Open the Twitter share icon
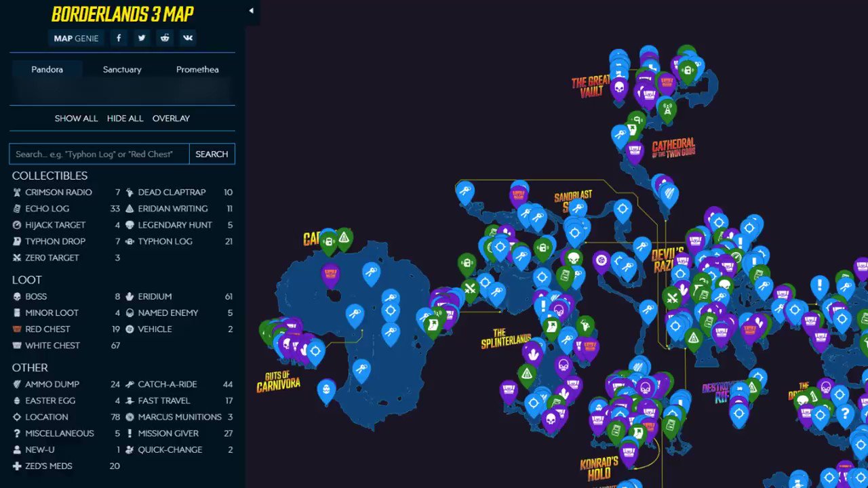This screenshot has width=868, height=488. pos(142,38)
